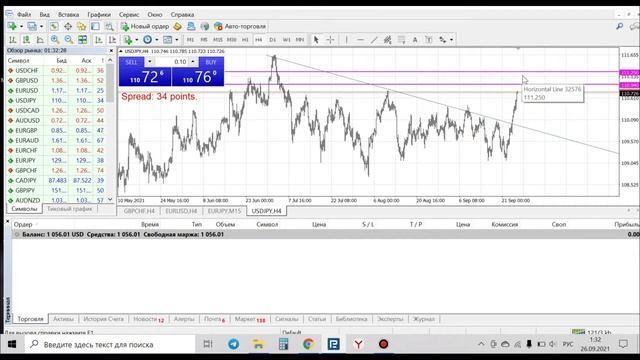Viewport: 640px width, 360px height.
Task: Toggle Авто-торговля auto-trading
Action: pos(240,26)
